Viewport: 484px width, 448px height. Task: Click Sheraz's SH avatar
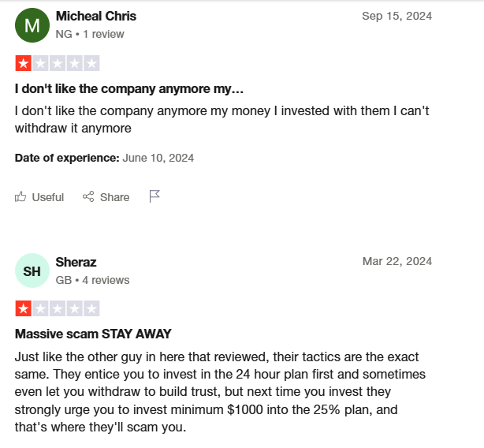click(x=32, y=271)
